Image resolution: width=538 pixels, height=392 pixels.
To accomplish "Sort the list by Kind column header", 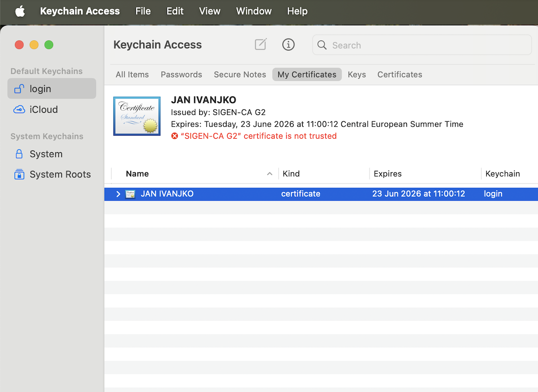I will click(291, 174).
